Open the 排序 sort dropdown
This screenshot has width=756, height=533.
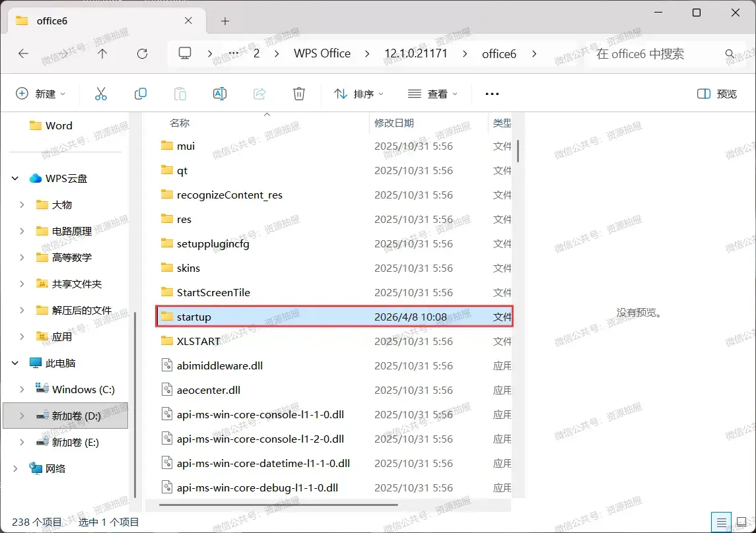[359, 94]
